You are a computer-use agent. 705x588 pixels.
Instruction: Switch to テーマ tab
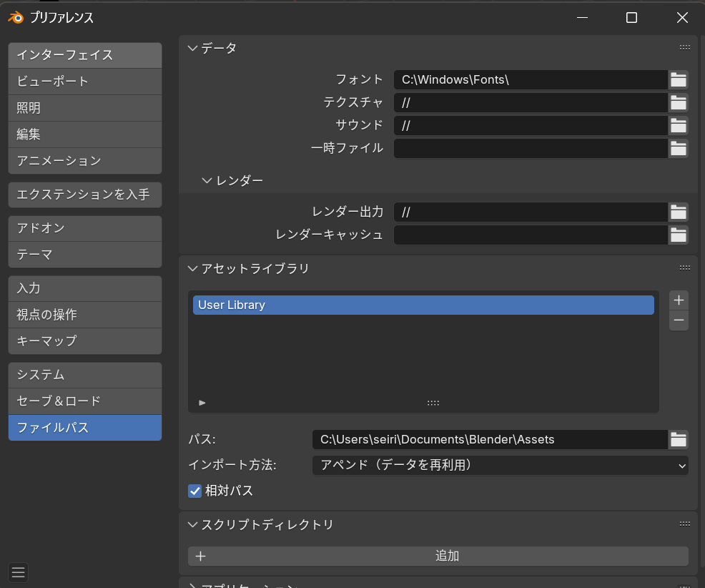click(x=85, y=255)
